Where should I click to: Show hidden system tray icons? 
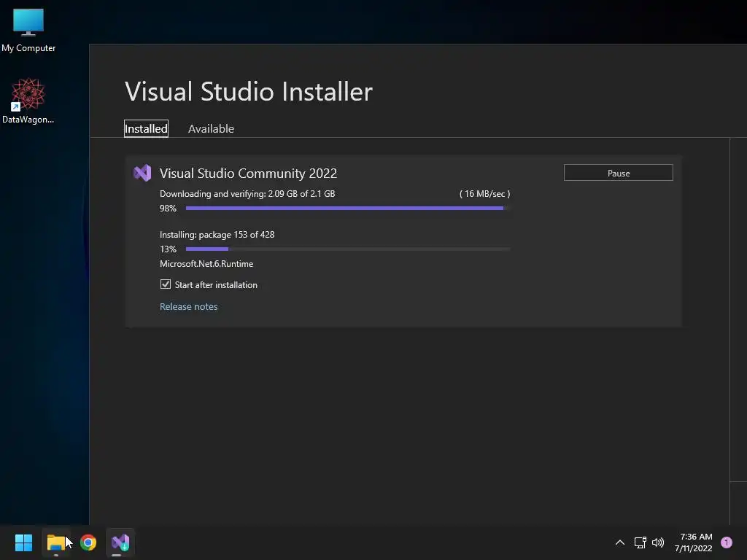pyautogui.click(x=620, y=542)
